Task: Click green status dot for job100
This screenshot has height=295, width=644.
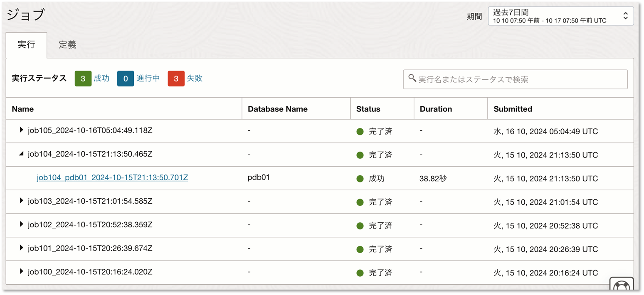Action: pos(360,273)
